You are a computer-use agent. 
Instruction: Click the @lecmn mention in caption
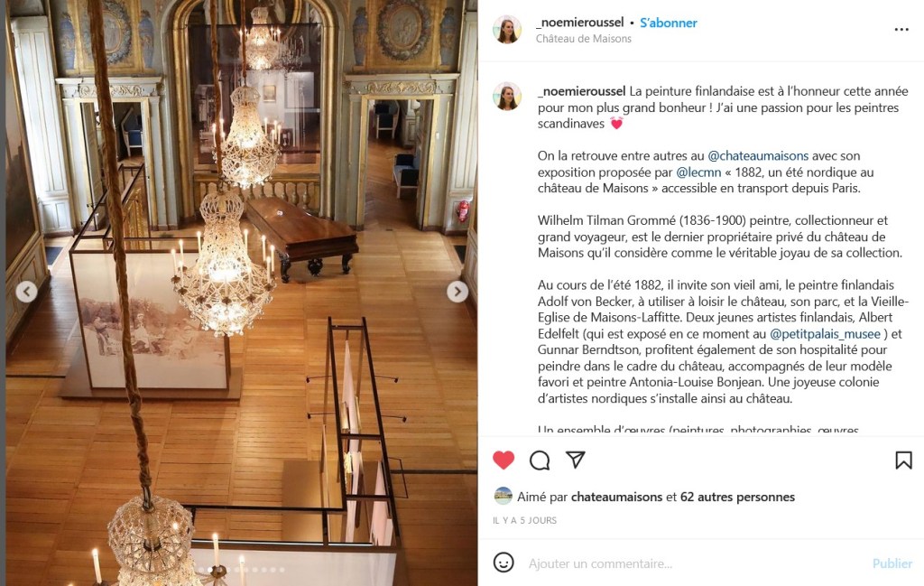pyautogui.click(x=698, y=172)
